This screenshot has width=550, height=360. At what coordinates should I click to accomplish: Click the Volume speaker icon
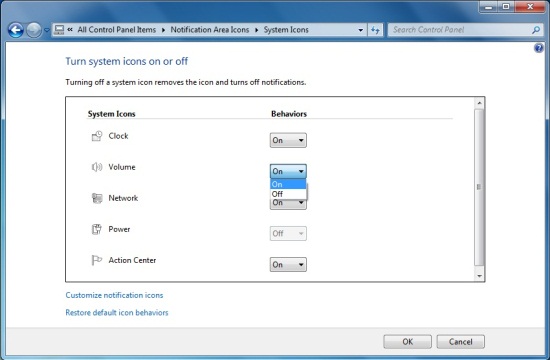tap(97, 167)
